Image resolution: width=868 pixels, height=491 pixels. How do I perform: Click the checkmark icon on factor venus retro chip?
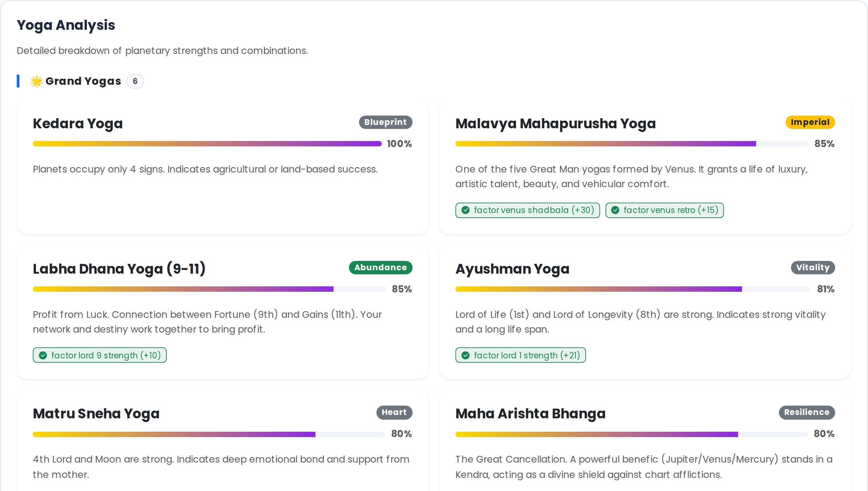point(616,210)
